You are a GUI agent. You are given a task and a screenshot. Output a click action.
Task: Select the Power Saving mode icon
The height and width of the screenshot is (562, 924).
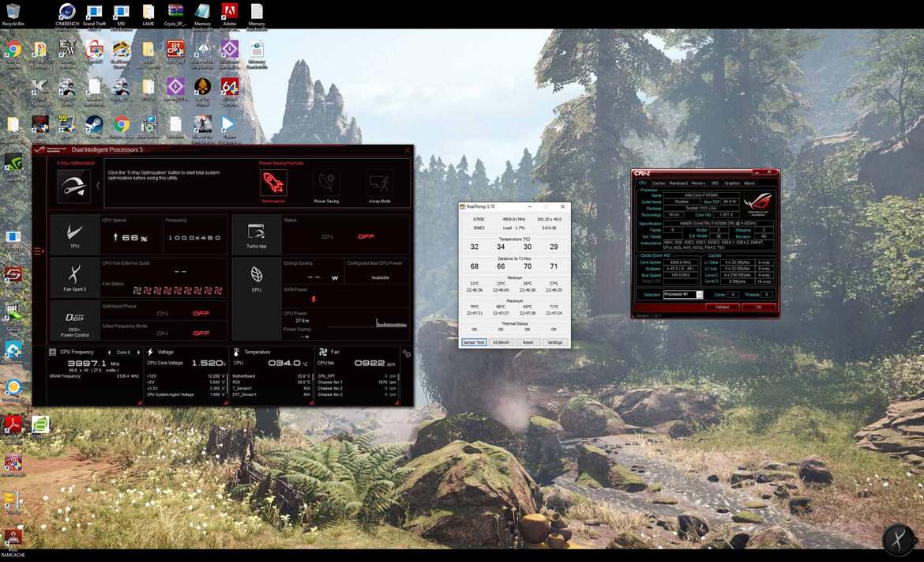tap(326, 183)
